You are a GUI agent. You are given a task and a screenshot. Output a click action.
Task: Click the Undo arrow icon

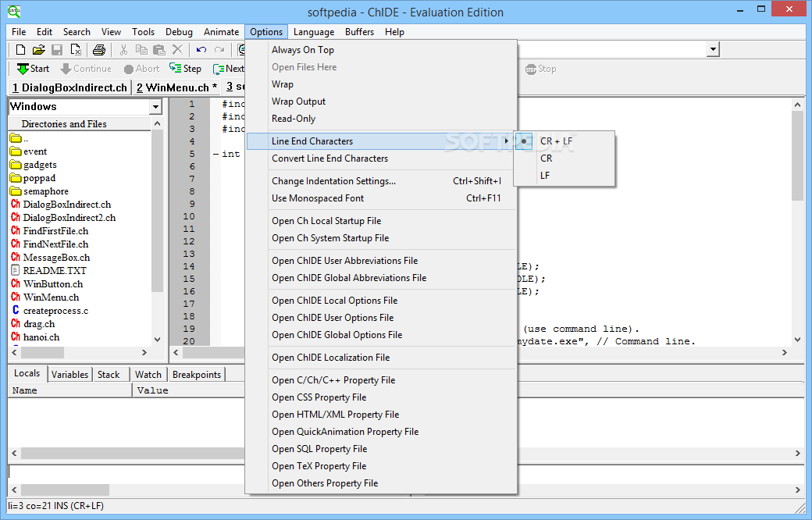click(201, 50)
